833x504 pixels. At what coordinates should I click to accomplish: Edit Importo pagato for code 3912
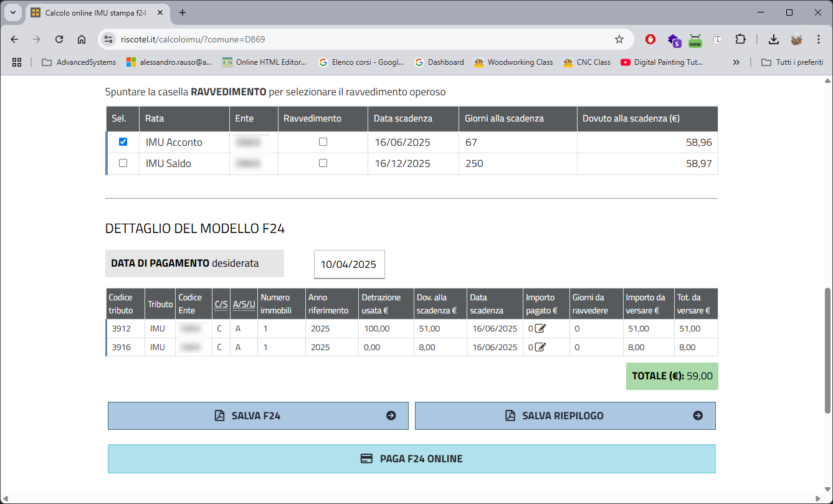click(540, 328)
